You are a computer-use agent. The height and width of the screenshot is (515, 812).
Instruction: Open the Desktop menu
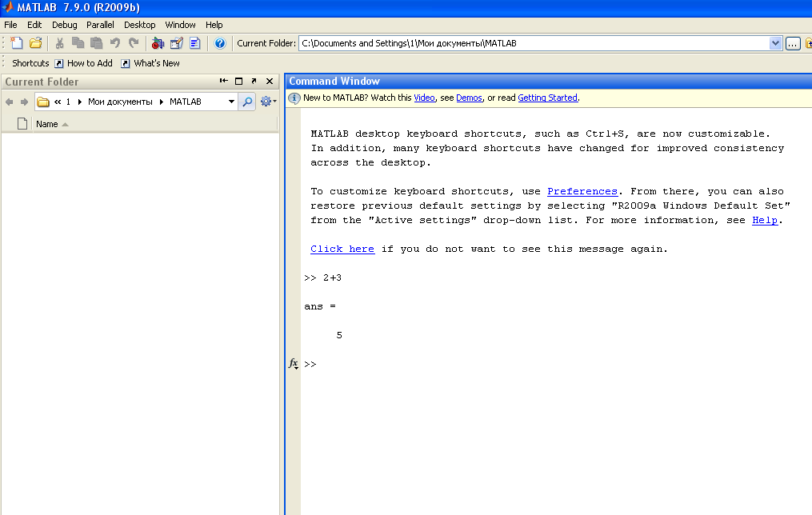[x=139, y=25]
